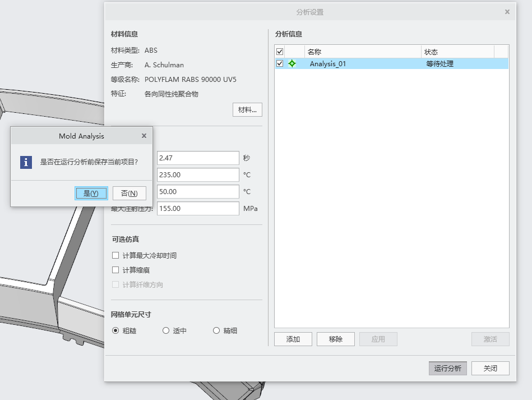532x400 pixels.
Task: Click 否(N) in Mold Analysis dialog
Action: click(x=129, y=193)
